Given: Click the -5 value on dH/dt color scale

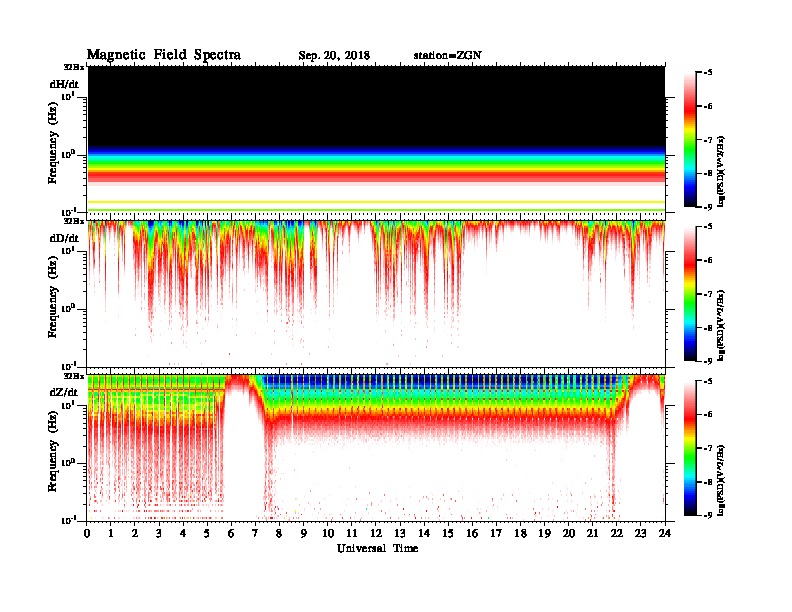Looking at the screenshot, I should (x=709, y=73).
